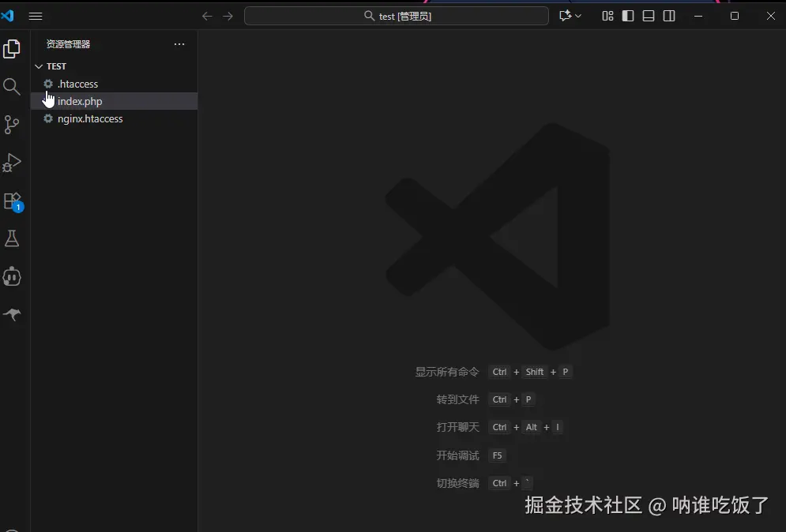Image resolution: width=786 pixels, height=532 pixels.
Task: Open the Source Control view
Action: (x=12, y=124)
